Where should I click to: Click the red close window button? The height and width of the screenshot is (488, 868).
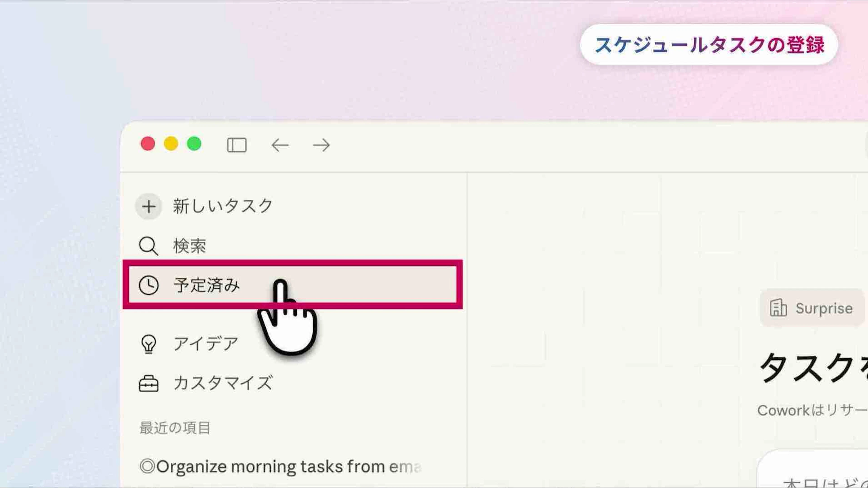tap(148, 144)
